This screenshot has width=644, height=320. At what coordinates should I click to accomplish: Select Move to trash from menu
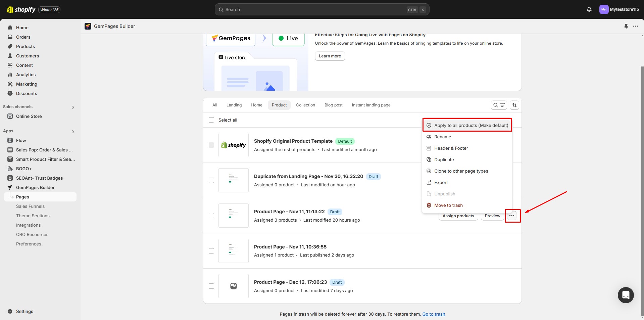point(448,205)
